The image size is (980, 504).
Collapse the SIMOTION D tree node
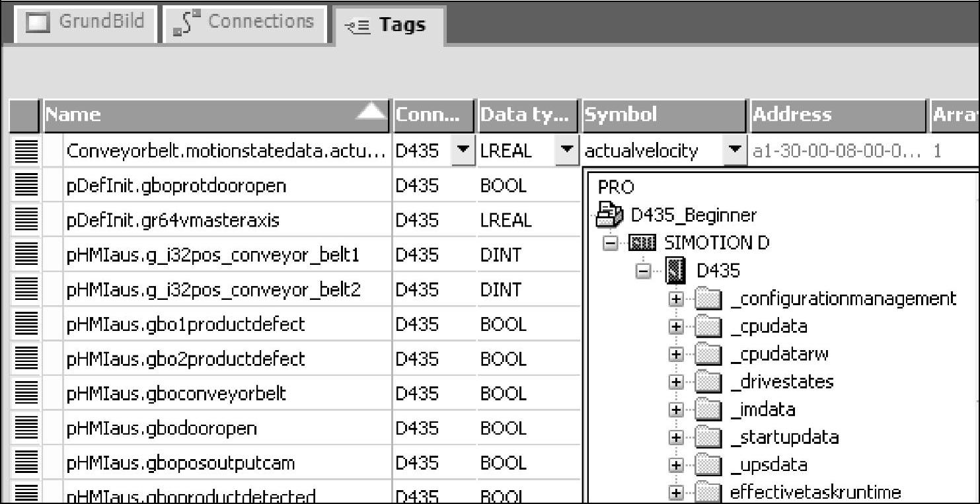click(x=611, y=243)
